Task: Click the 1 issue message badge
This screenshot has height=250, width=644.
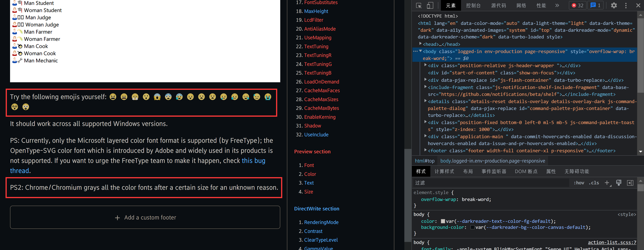Action: (596, 5)
